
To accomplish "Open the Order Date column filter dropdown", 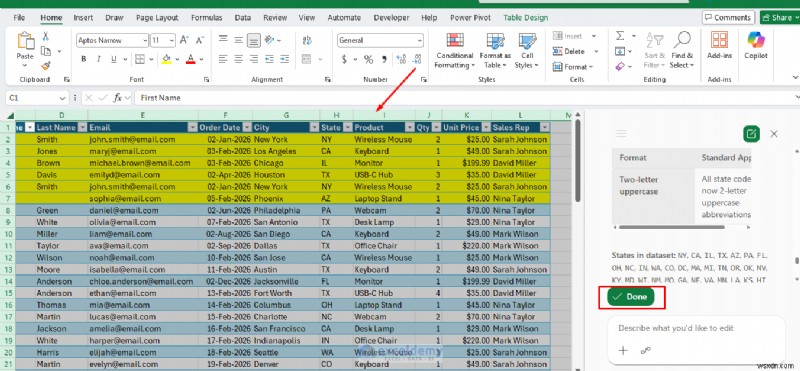I will 247,128.
